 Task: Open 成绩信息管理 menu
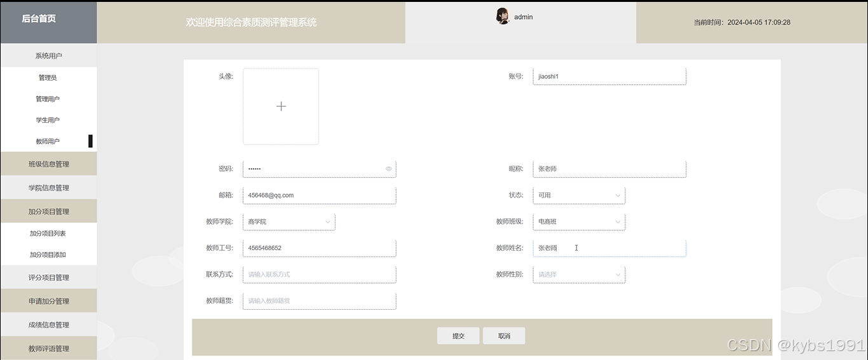(48, 324)
